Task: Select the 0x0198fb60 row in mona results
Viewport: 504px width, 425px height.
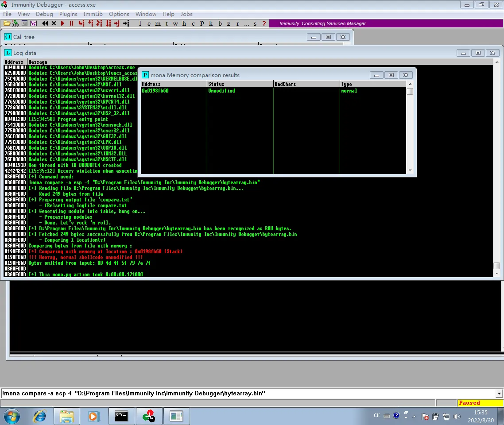Action: click(274, 91)
